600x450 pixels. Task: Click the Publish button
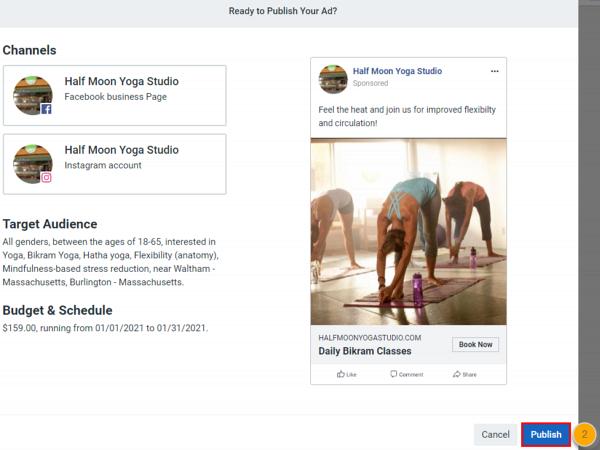point(545,435)
